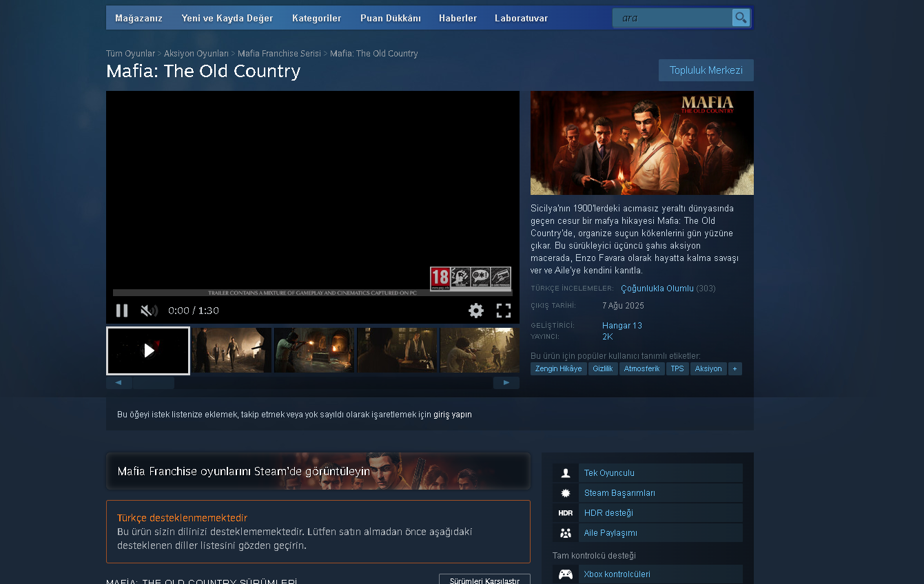Viewport: 924px width, 584px height.
Task: Select the third screenshot thumbnail
Action: click(314, 351)
